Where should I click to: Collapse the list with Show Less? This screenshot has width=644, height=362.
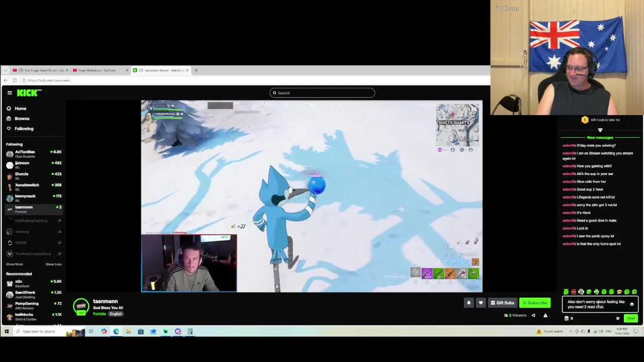coord(53,264)
